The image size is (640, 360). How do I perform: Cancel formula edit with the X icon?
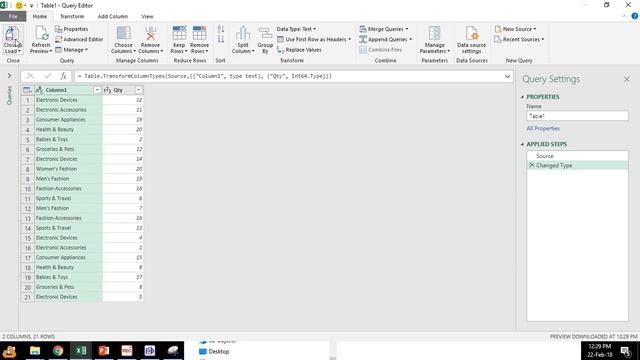[x=30, y=76]
